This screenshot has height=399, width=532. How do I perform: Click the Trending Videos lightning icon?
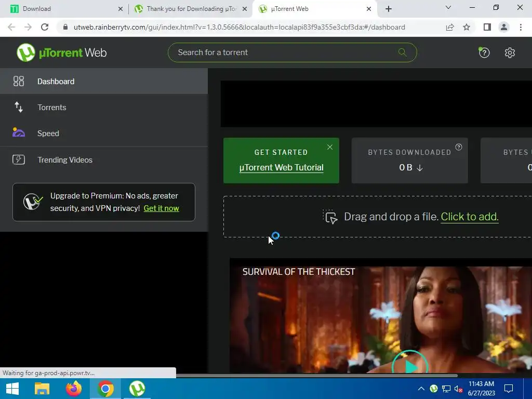pyautogui.click(x=19, y=159)
